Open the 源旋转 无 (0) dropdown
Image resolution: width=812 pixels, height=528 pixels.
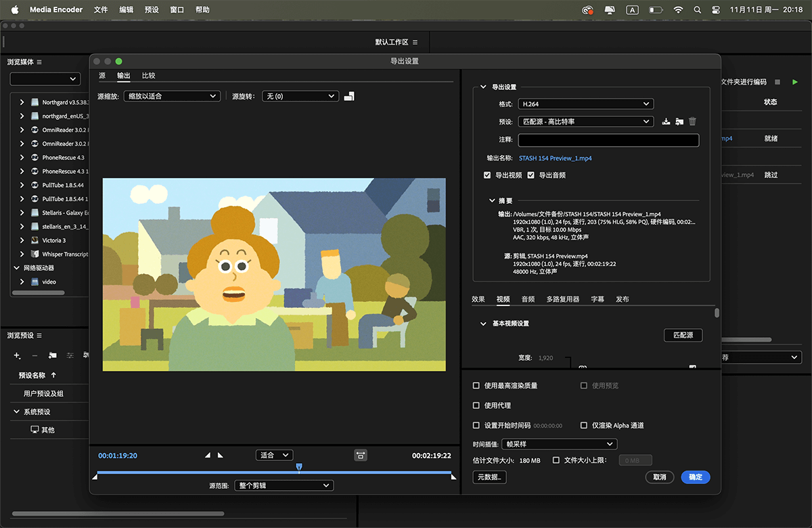point(300,96)
